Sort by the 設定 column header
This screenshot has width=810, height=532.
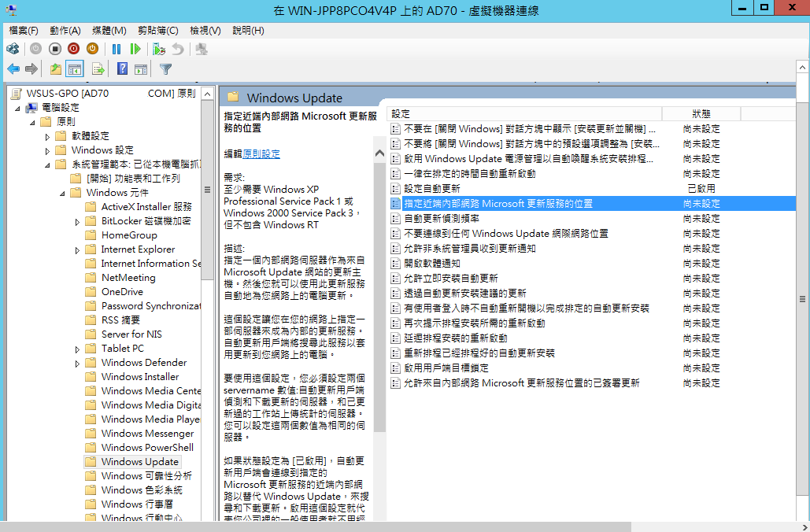coord(523,114)
